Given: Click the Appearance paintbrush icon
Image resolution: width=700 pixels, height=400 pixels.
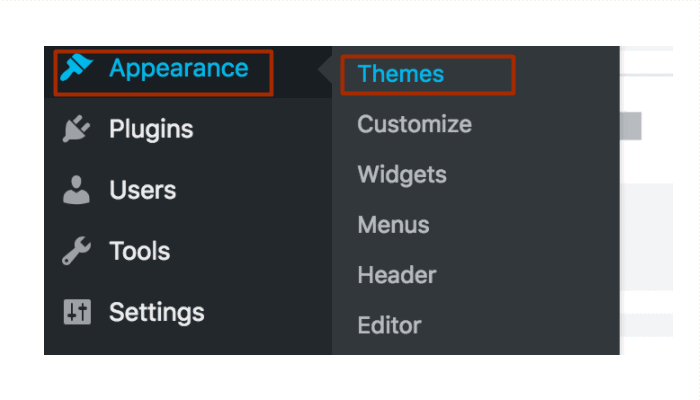Looking at the screenshot, I should [76, 68].
